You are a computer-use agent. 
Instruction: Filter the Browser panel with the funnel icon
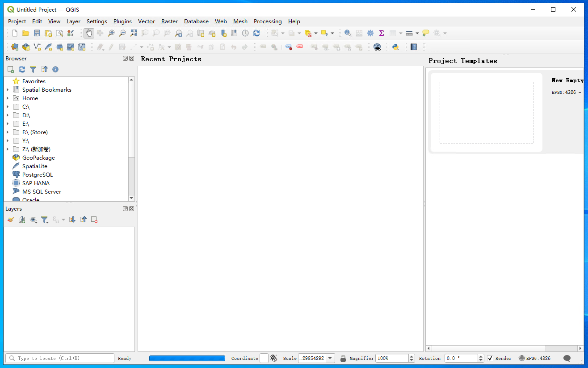tap(33, 69)
